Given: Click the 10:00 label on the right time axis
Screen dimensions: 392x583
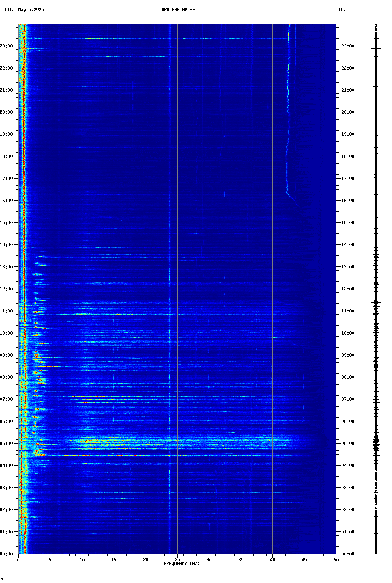Looking at the screenshot, I should pos(348,333).
